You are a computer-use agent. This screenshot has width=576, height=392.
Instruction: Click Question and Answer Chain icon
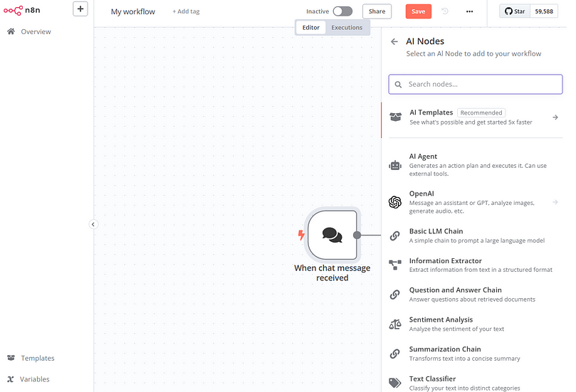pyautogui.click(x=395, y=295)
